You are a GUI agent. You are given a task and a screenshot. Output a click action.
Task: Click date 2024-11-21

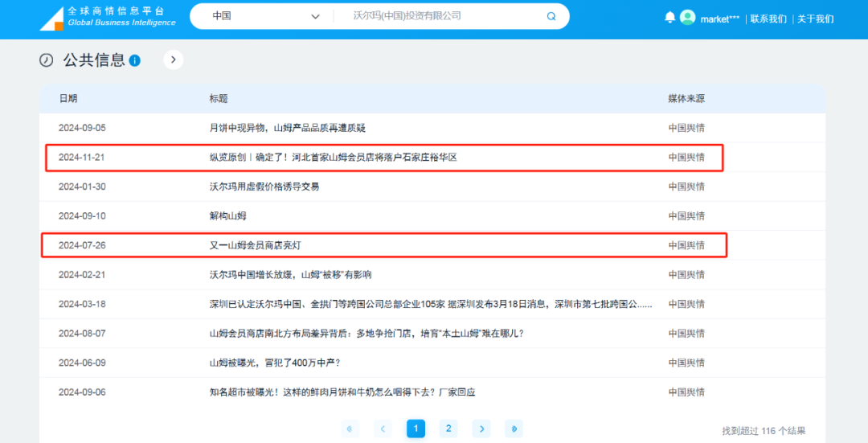point(81,158)
